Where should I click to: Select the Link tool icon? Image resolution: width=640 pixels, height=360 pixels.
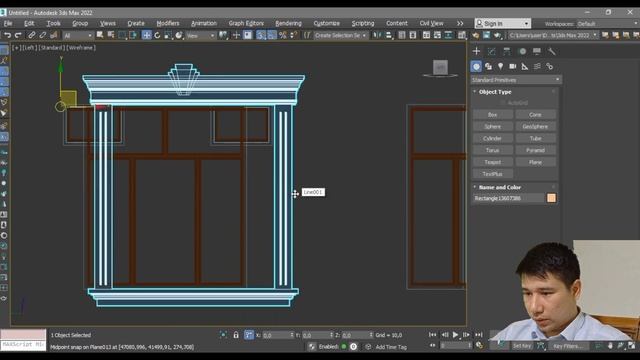pyautogui.click(x=31, y=36)
